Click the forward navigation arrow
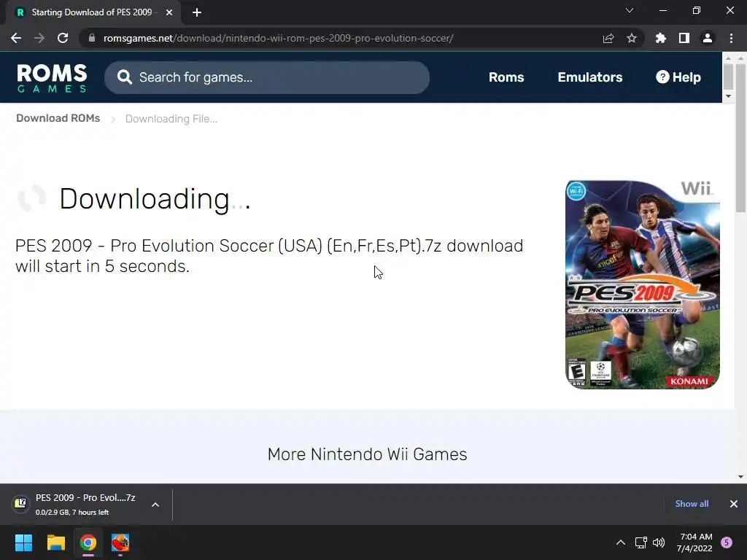 [39, 38]
